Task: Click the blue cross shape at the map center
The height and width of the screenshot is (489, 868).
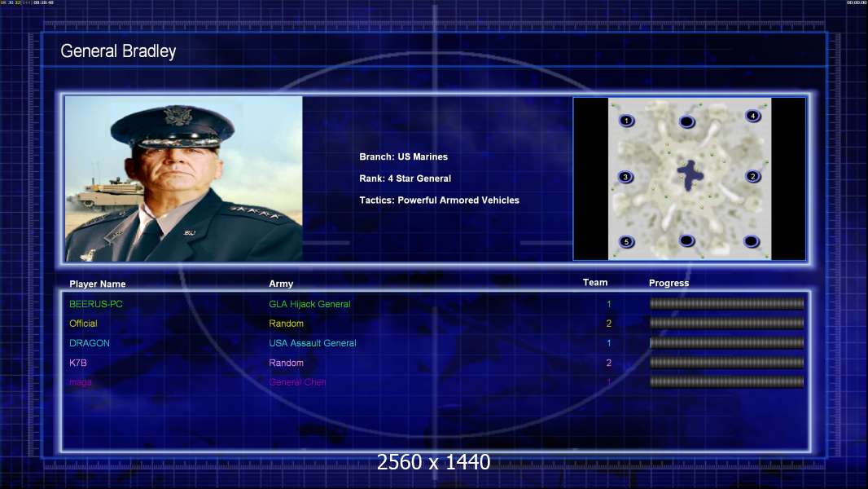Action: 690,175
